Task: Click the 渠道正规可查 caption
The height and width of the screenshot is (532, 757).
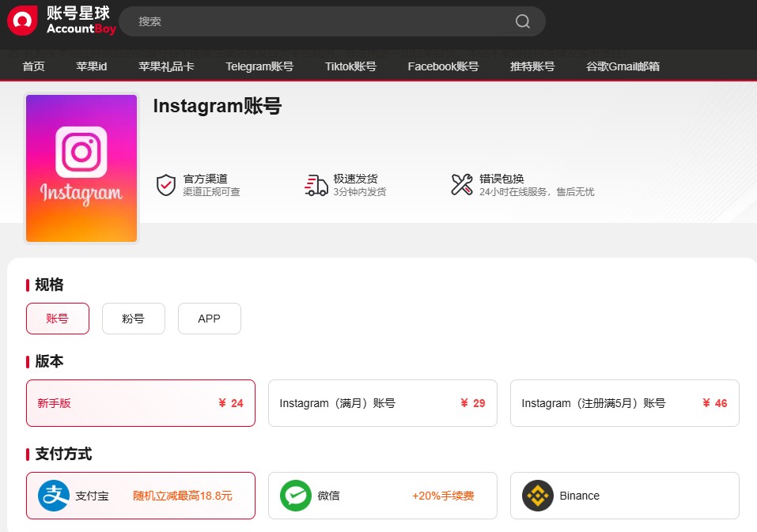Action: tap(211, 192)
